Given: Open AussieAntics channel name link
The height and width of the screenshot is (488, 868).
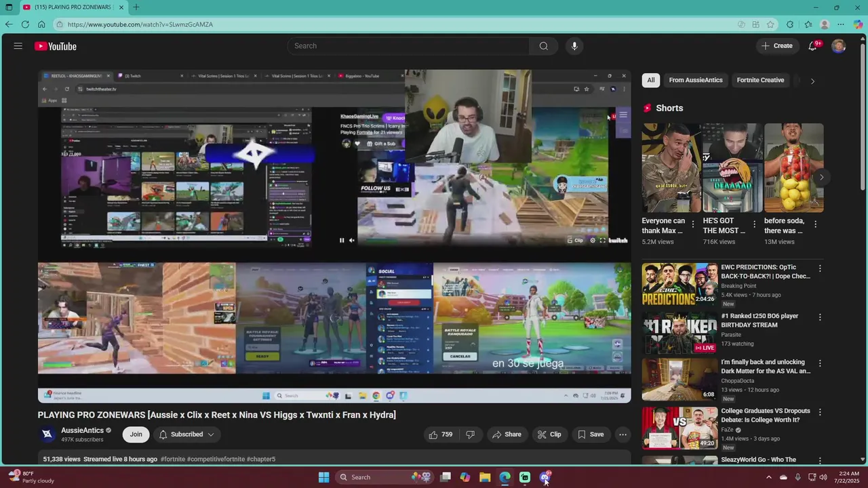Looking at the screenshot, I should 82,430.
